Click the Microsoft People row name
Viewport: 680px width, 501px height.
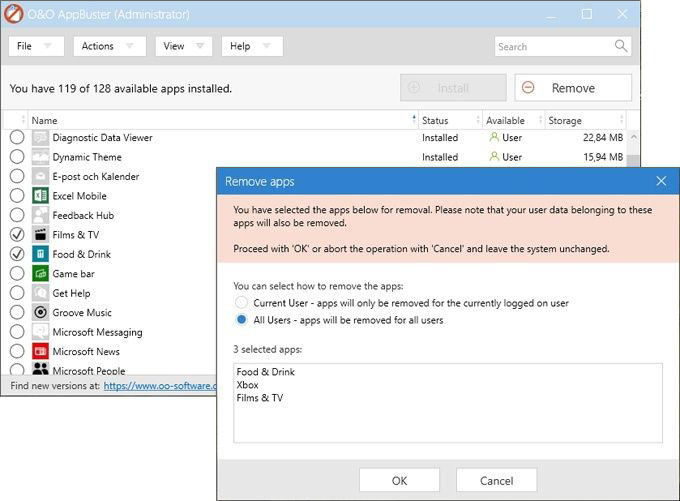click(x=89, y=370)
